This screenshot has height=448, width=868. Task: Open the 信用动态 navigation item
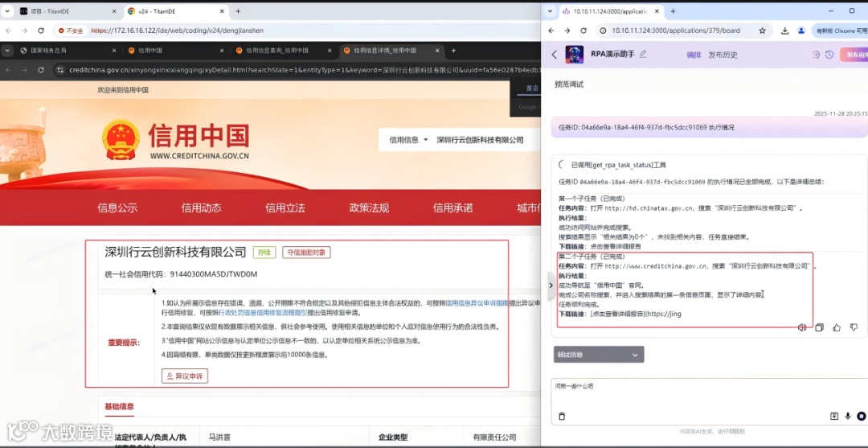(202, 208)
